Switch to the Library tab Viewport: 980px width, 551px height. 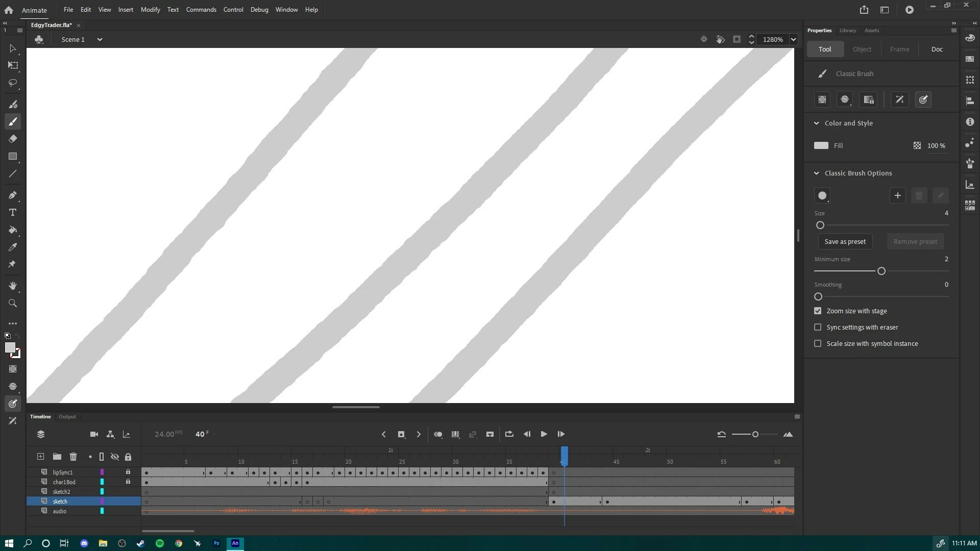(847, 31)
